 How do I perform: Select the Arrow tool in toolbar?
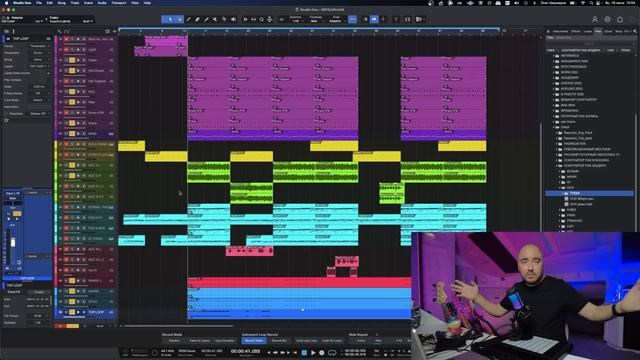[x=170, y=19]
